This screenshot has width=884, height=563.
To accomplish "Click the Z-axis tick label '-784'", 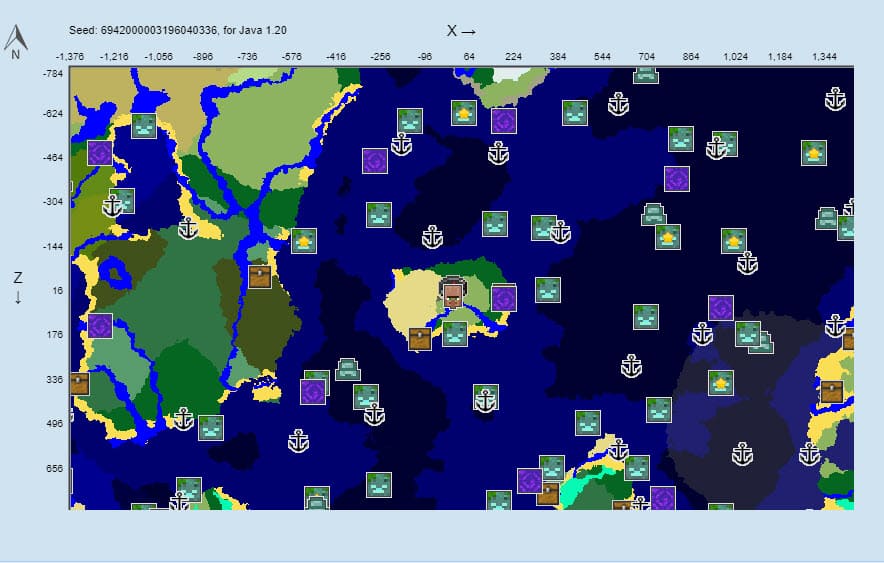I will (53, 73).
